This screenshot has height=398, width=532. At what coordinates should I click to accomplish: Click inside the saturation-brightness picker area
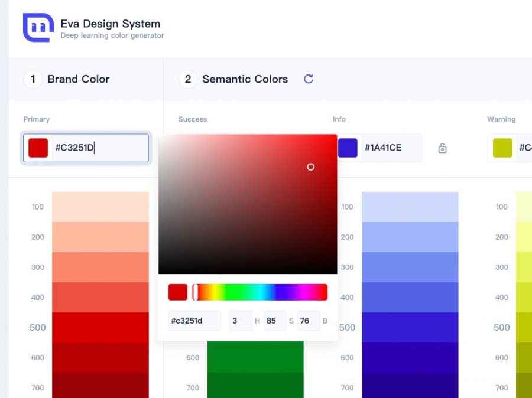click(x=248, y=204)
